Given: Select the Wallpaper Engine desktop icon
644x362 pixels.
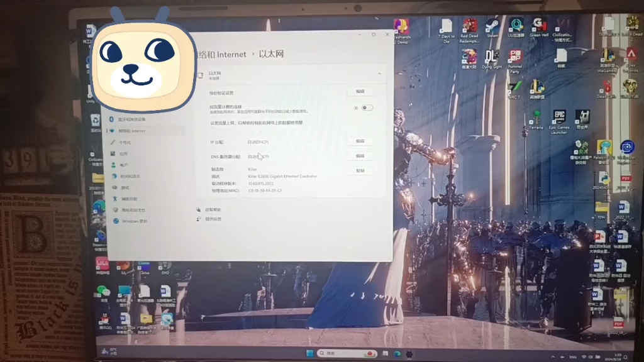Looking at the screenshot, I should pyautogui.click(x=627, y=151).
